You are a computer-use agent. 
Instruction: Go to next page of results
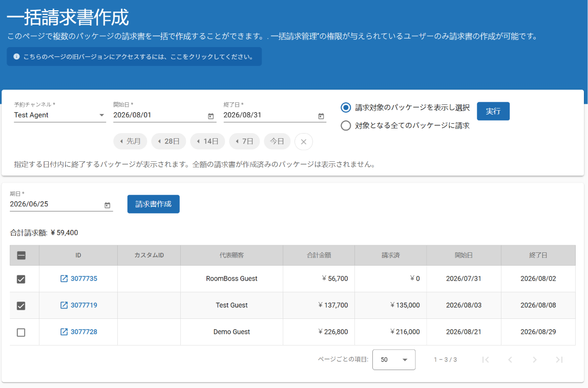click(x=535, y=359)
